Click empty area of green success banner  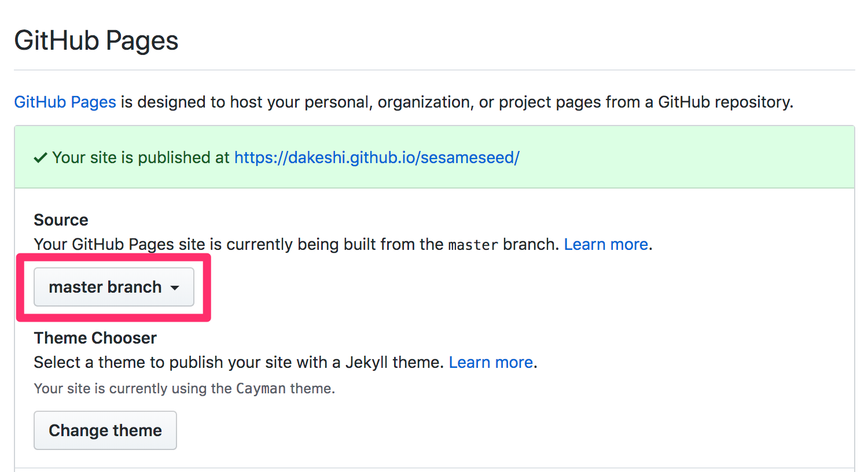(683, 158)
